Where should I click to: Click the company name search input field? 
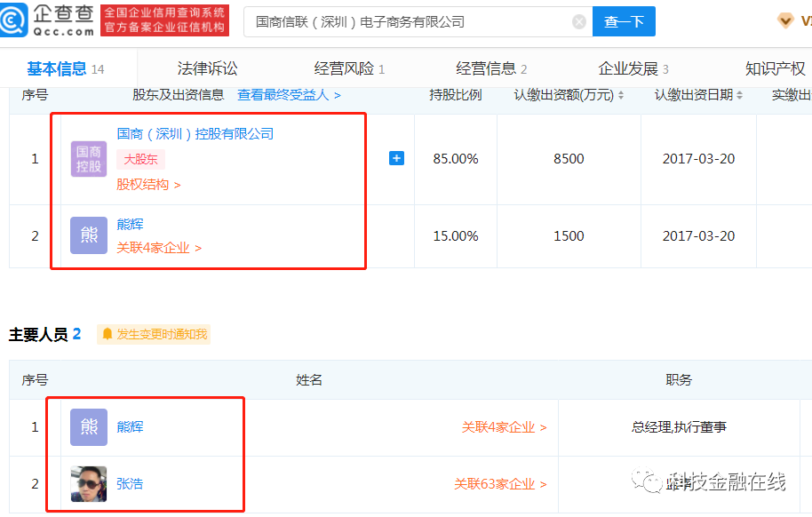pos(400,20)
